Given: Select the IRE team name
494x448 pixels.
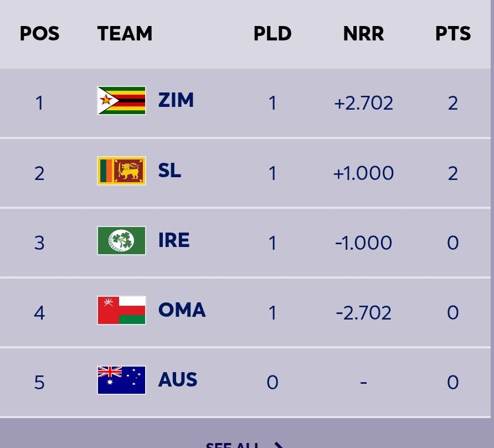Looking at the screenshot, I should [x=174, y=241].
